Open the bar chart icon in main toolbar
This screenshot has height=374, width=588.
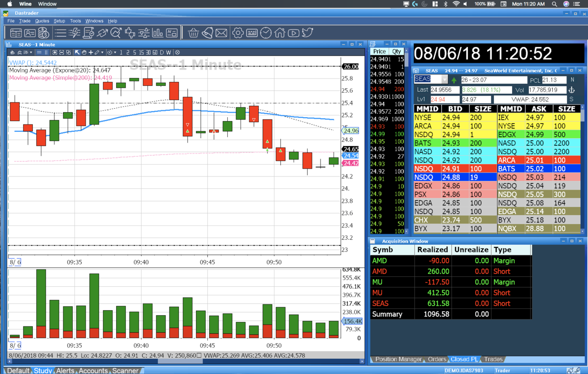[x=157, y=33]
